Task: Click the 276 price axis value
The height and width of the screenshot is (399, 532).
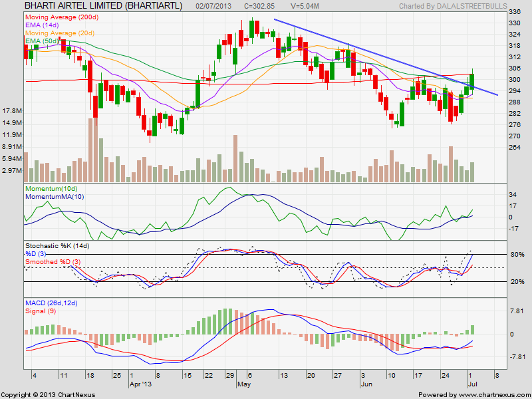Action: [x=515, y=124]
